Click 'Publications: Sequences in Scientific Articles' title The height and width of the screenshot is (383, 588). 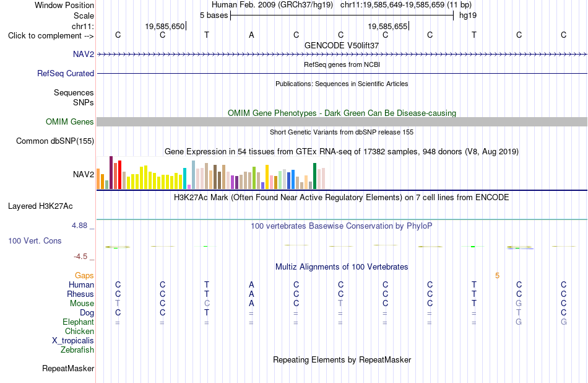coord(342,84)
